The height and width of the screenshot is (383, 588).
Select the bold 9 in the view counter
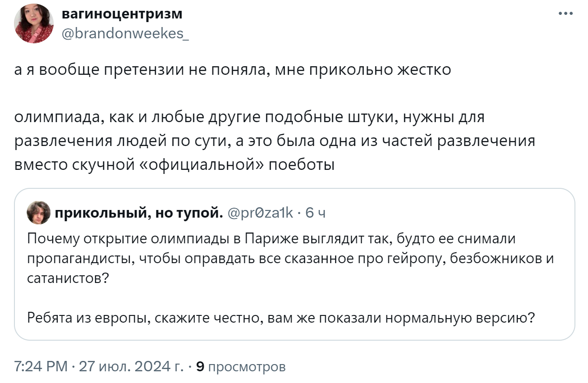pos(201,367)
